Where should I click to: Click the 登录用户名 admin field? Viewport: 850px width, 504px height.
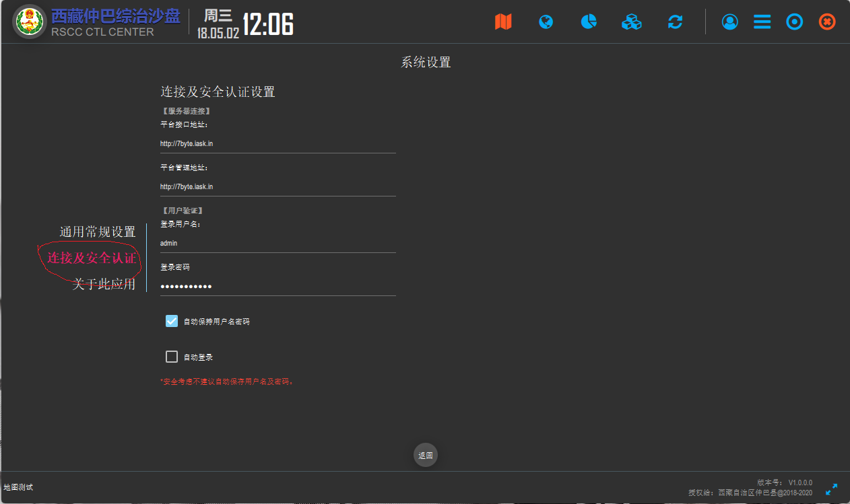(x=277, y=243)
